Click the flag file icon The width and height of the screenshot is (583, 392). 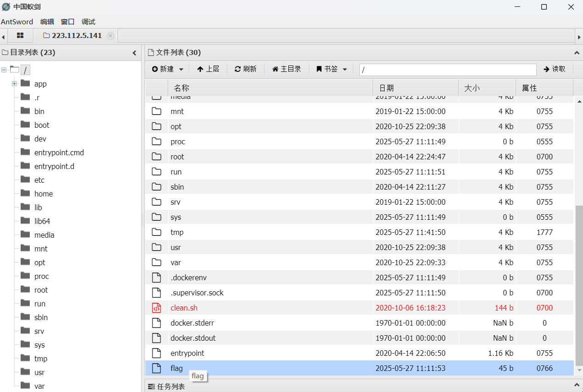(157, 368)
